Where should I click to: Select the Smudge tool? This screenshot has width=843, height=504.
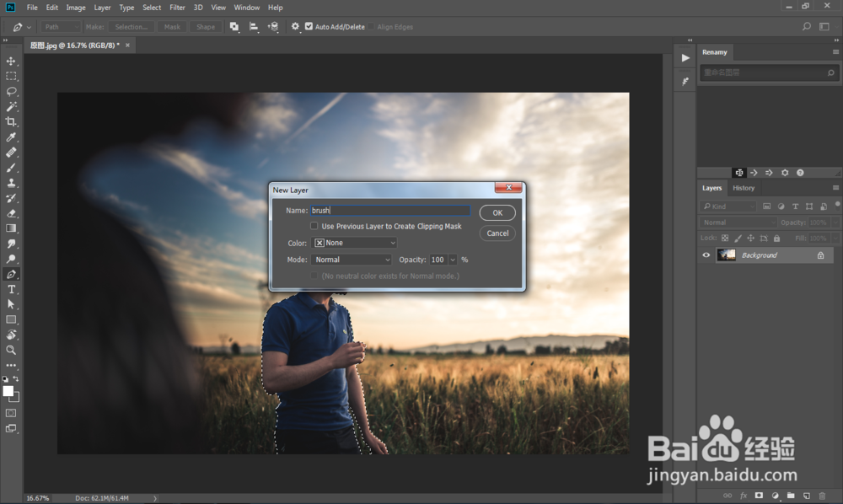pos(11,244)
